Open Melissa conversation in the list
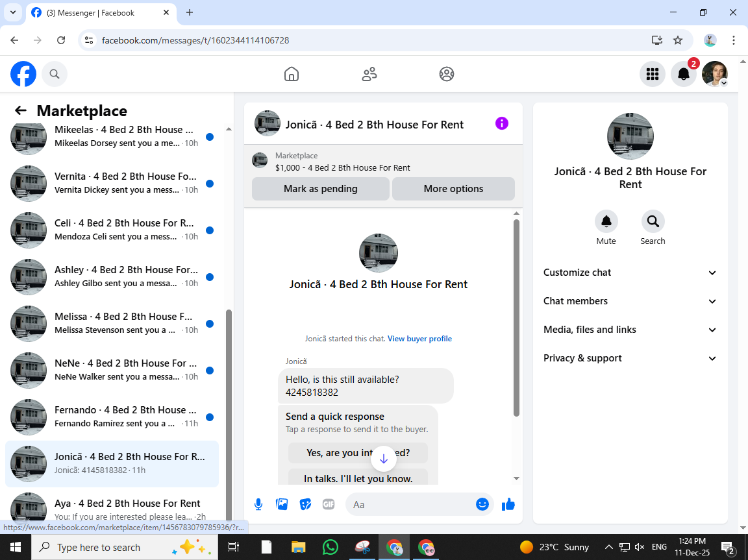This screenshot has width=748, height=560. tap(112, 323)
